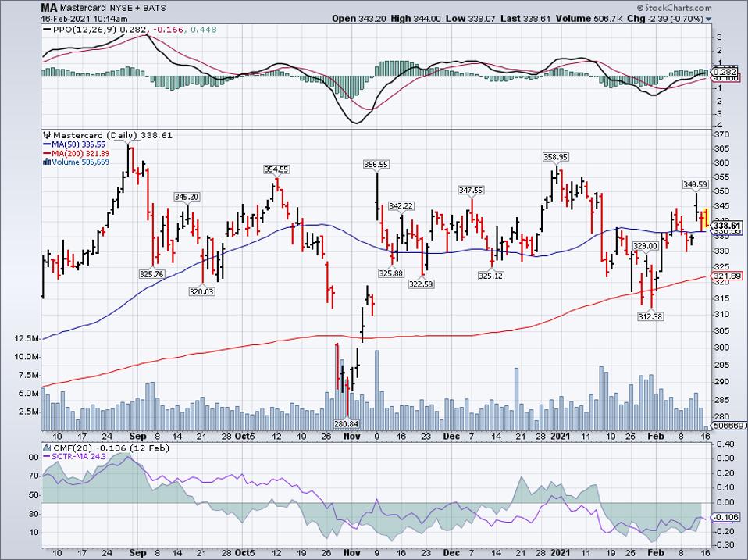Click the 345.20 peak price label
Image resolution: width=748 pixels, height=560 pixels.
[x=187, y=197]
